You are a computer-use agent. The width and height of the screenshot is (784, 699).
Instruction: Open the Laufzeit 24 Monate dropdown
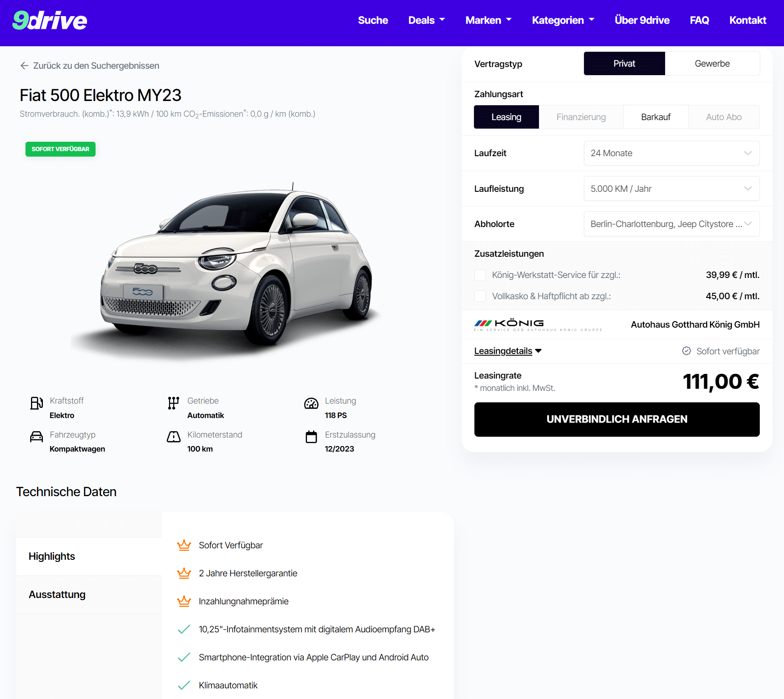coord(671,153)
